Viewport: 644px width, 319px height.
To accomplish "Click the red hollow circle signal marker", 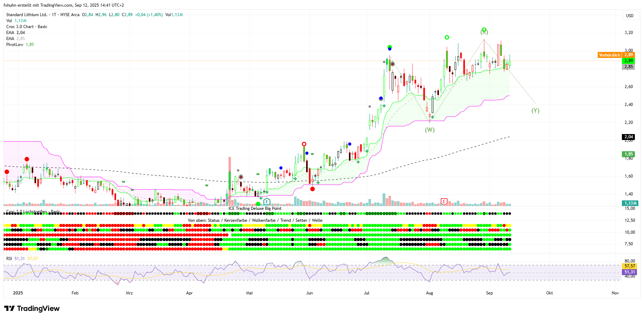I will point(304,144).
